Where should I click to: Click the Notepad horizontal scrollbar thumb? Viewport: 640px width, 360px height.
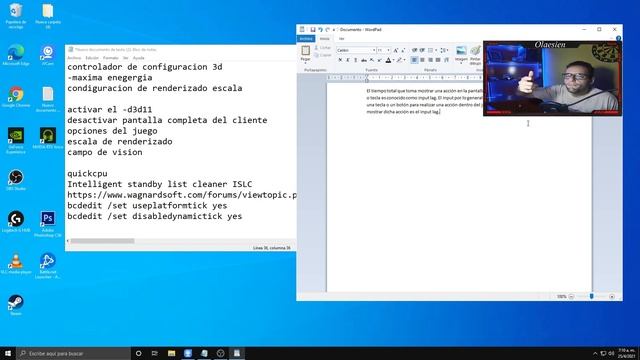click(x=102, y=241)
